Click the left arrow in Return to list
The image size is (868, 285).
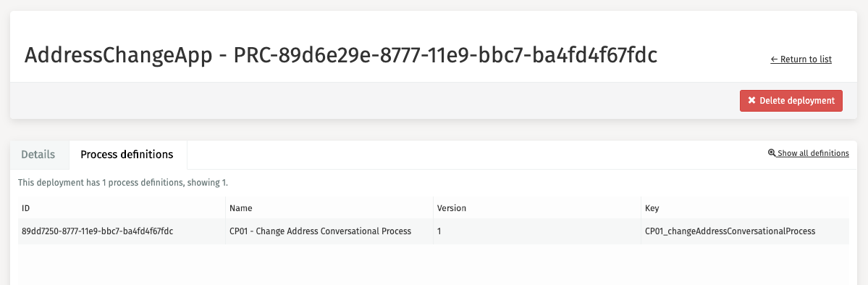coord(774,59)
